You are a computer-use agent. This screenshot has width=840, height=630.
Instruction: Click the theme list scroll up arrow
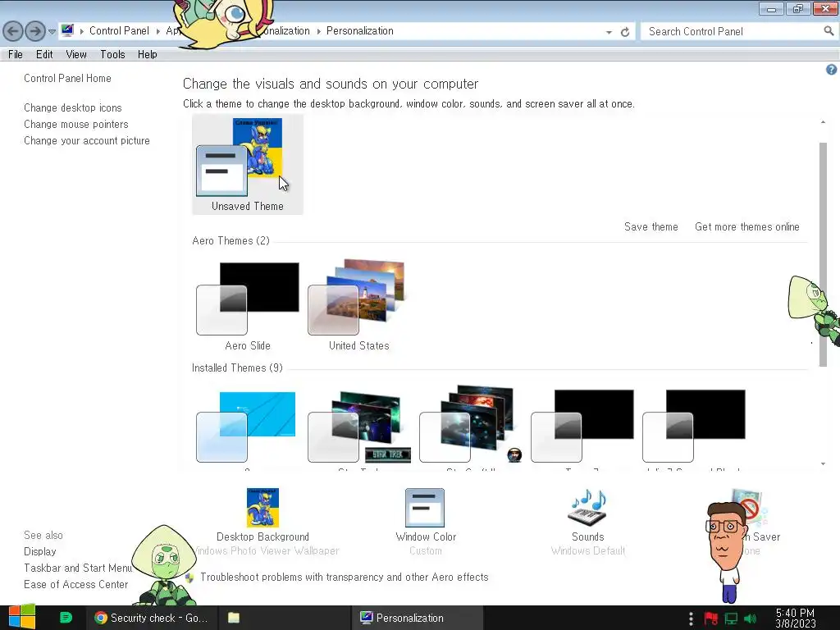[823, 123]
